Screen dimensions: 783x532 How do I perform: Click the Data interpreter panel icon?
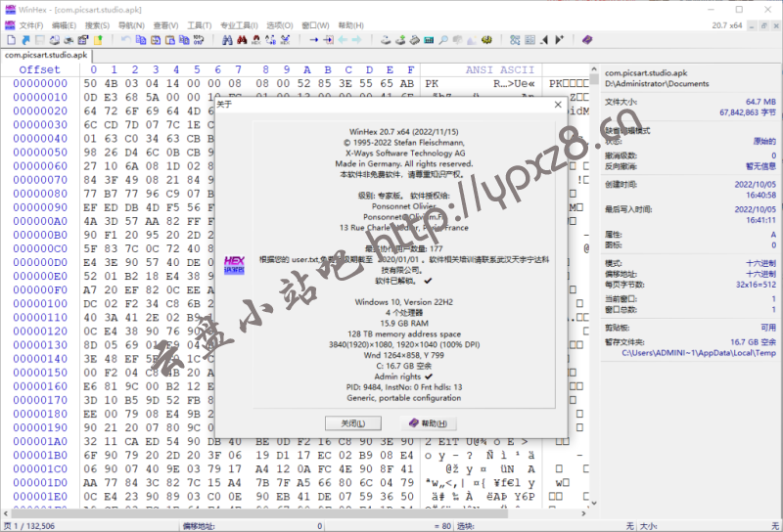[x=530, y=40]
